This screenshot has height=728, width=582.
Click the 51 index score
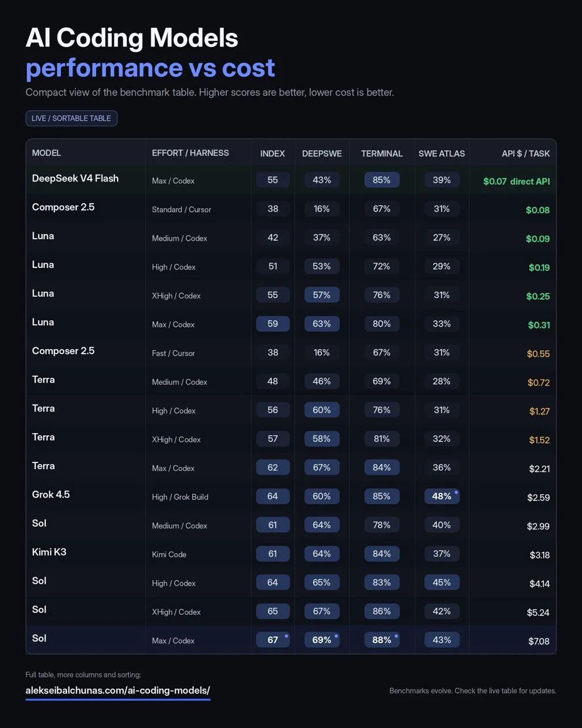point(273,266)
